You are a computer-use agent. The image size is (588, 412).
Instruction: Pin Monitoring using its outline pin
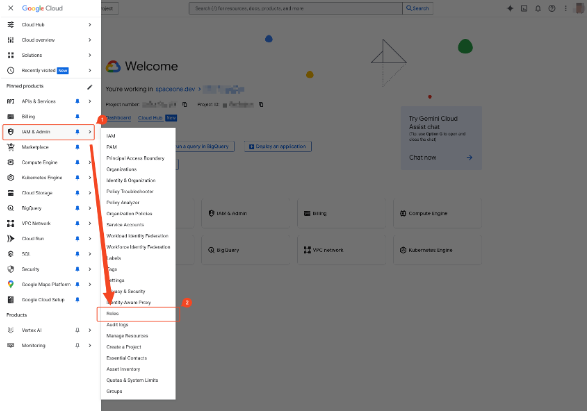tap(77, 345)
